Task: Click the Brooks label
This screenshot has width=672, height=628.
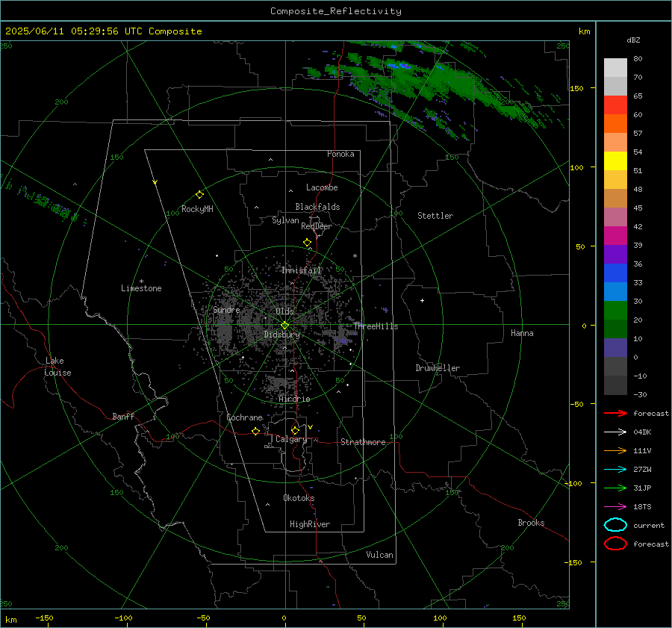Action: pos(531,523)
